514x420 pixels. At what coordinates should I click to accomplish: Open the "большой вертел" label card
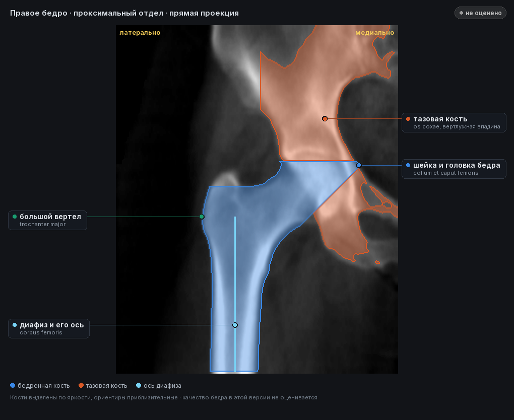pos(47,220)
